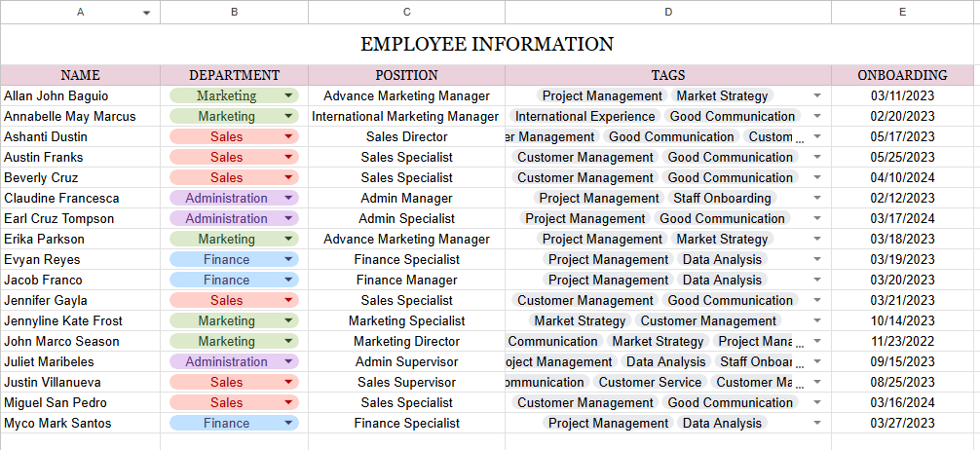
Task: Open Administration dropdown in Juliet Maribeles's row
Action: click(288, 362)
